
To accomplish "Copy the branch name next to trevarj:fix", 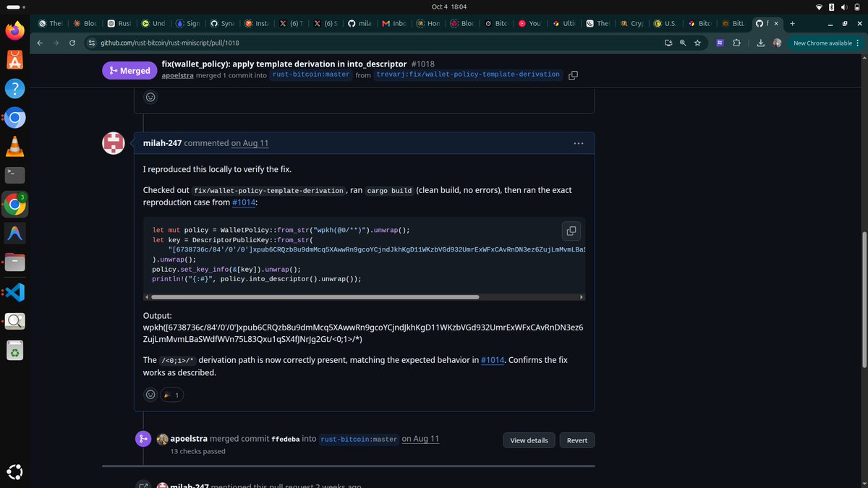I will pyautogui.click(x=573, y=75).
